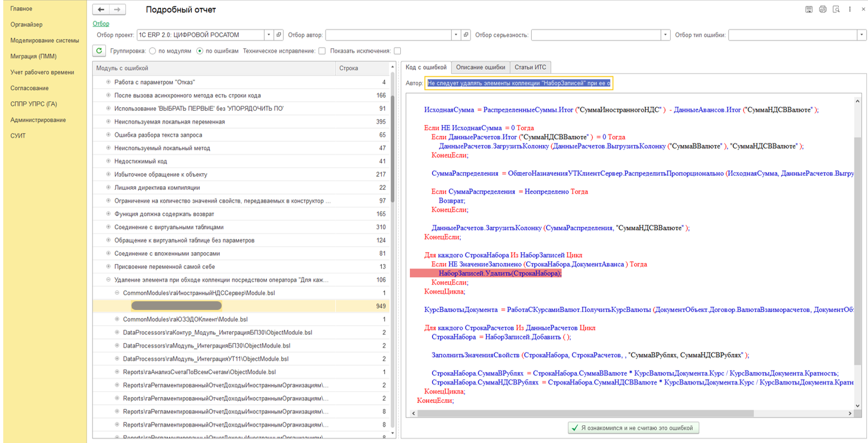Viewport: 868px width, 443px height.
Task: Collapse the Удаление элемента при обходе коллекции row
Action: click(x=108, y=280)
